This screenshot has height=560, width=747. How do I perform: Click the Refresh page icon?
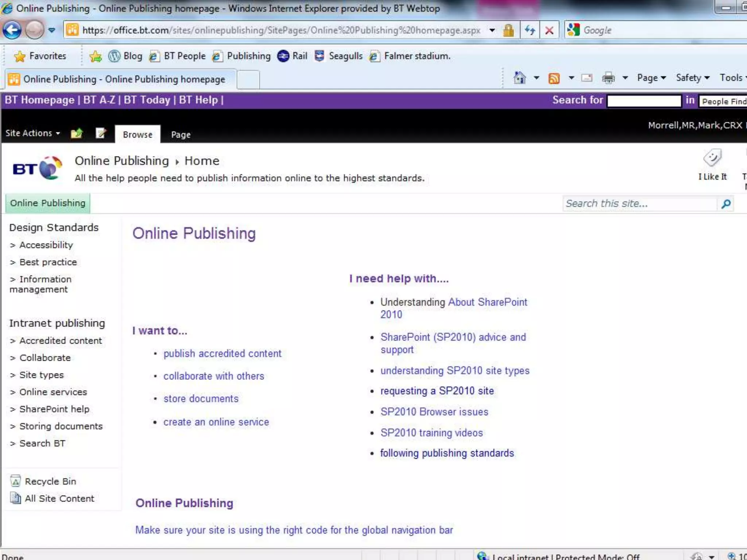point(530,30)
